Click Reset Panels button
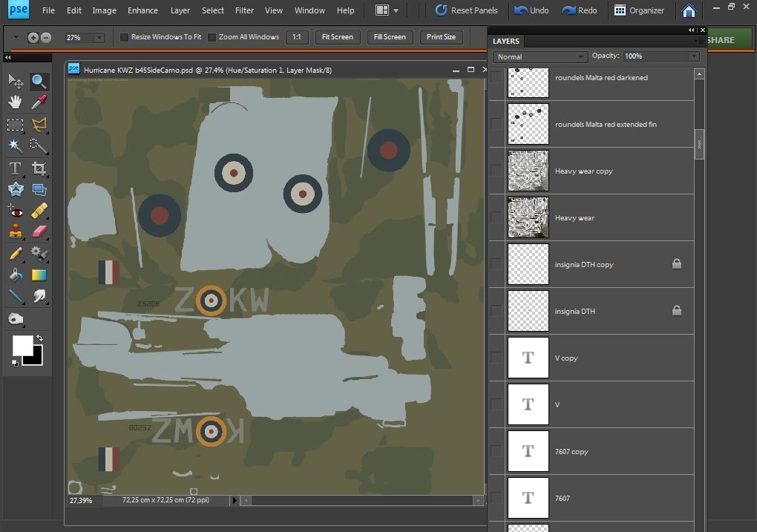 point(467,10)
